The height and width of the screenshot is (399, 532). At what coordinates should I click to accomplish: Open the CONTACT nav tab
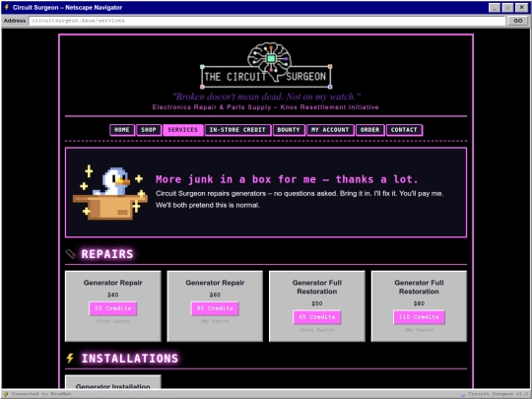tap(404, 130)
